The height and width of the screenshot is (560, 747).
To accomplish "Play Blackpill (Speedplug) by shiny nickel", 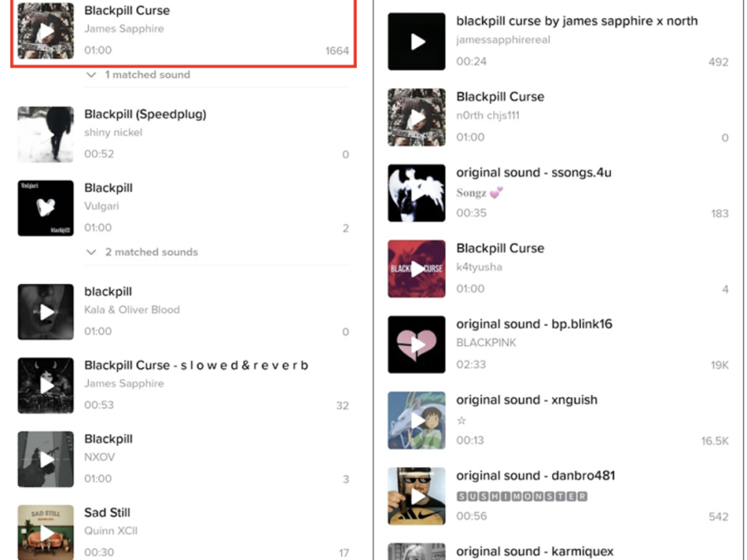I will [x=46, y=134].
